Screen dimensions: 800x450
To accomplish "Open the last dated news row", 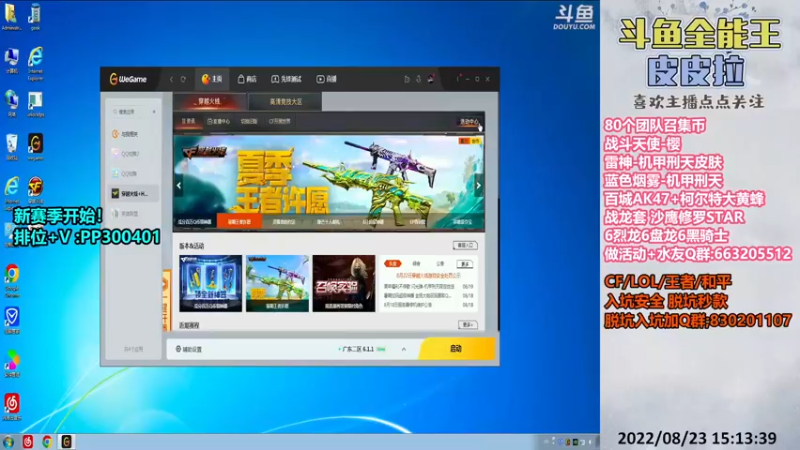I will pyautogui.click(x=429, y=305).
